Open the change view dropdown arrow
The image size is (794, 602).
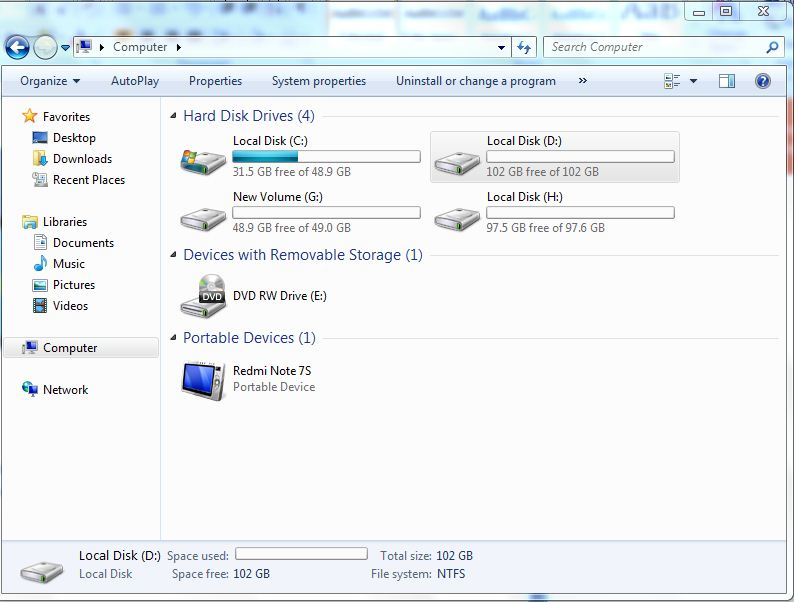(x=694, y=81)
